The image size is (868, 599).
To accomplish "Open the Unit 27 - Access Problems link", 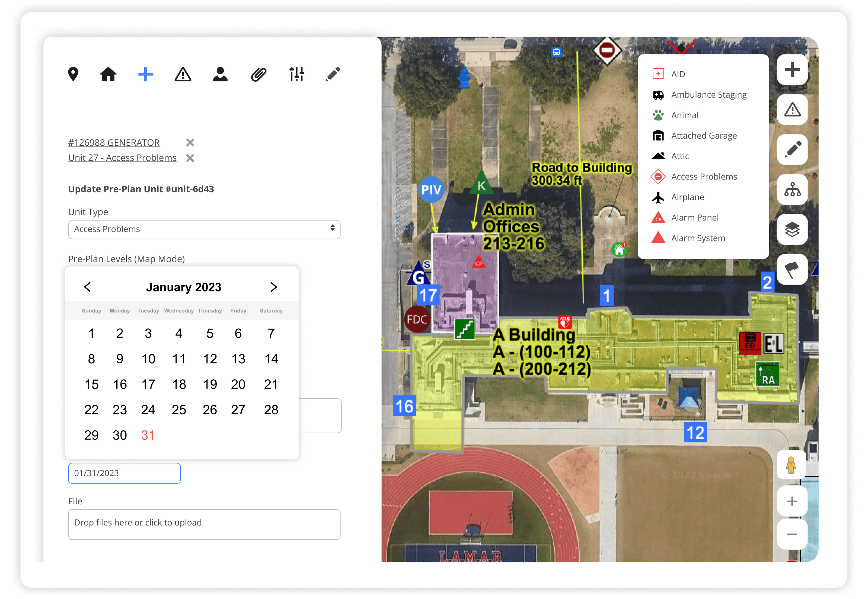I will coord(122,158).
